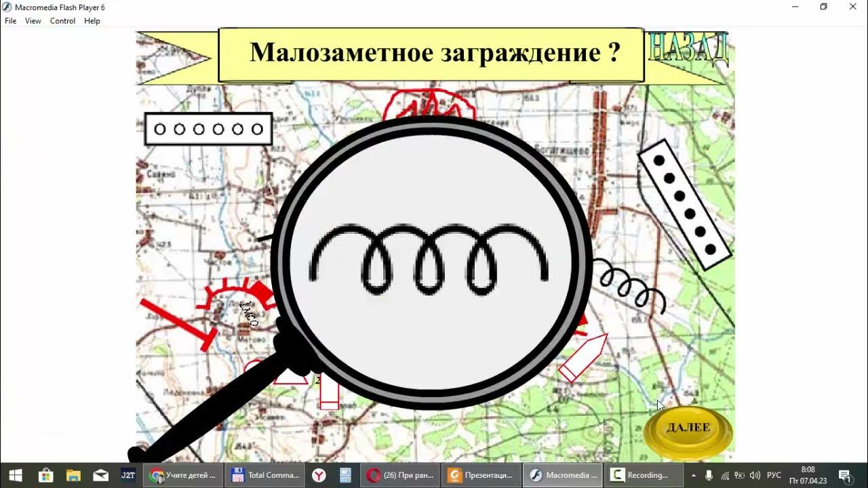Screen dimensions: 868x488
Task: Open File Explorer from taskbar
Action: (73, 475)
